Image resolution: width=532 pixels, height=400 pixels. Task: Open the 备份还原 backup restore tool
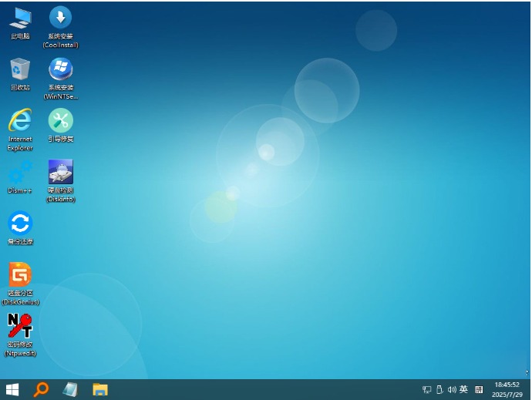[20, 228]
